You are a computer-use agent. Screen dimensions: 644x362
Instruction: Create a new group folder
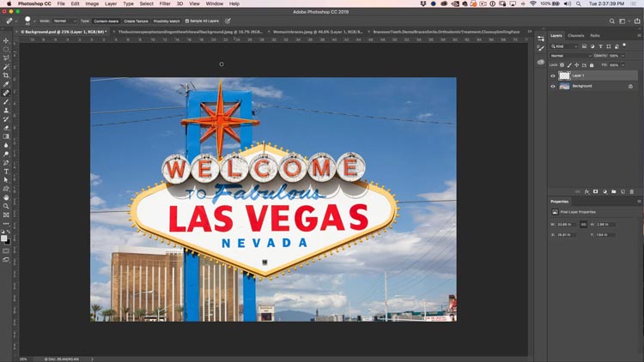[x=614, y=191]
